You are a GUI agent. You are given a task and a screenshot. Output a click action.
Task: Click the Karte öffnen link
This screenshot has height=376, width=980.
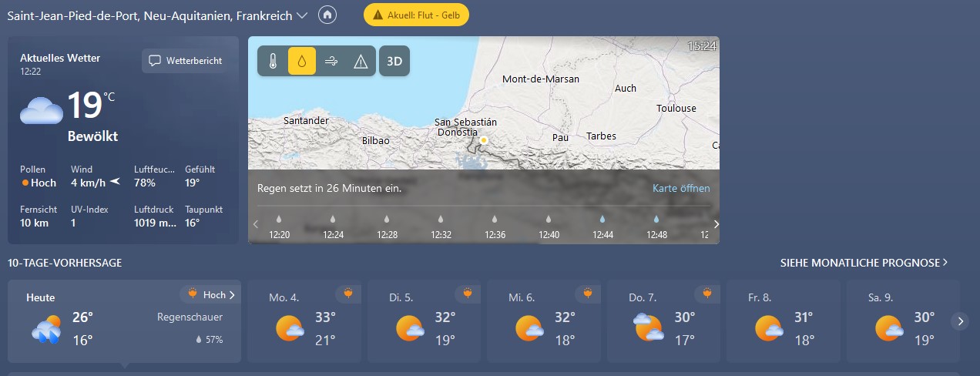tap(681, 188)
